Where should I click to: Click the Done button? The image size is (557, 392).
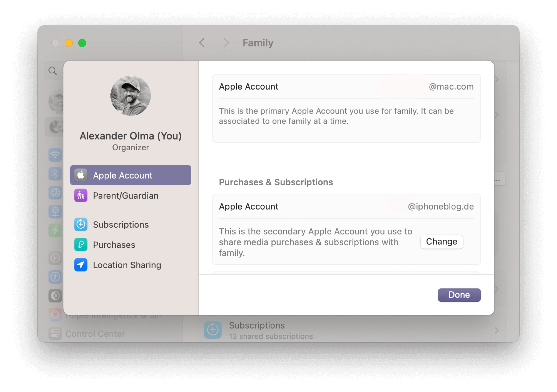pyautogui.click(x=459, y=295)
